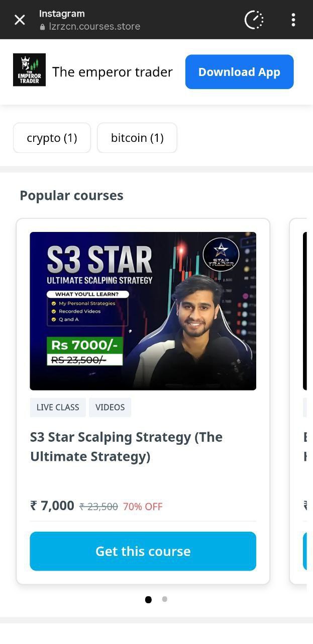This screenshot has width=313, height=644.
Task: Click the Download App button
Action: pyautogui.click(x=239, y=72)
